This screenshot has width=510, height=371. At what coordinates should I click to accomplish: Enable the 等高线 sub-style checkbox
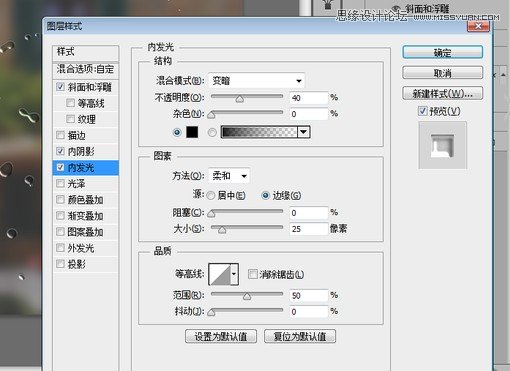click(70, 103)
